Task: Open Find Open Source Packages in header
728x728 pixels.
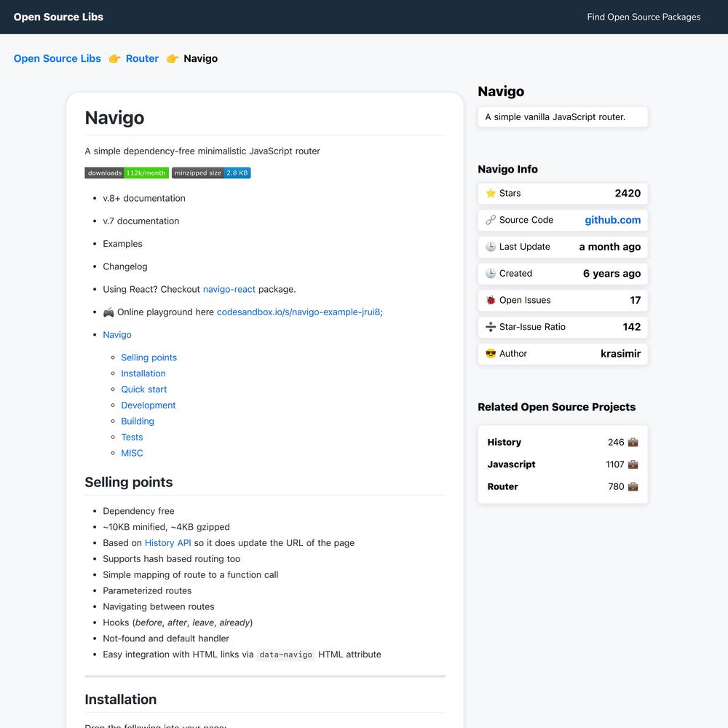Action: tap(644, 17)
